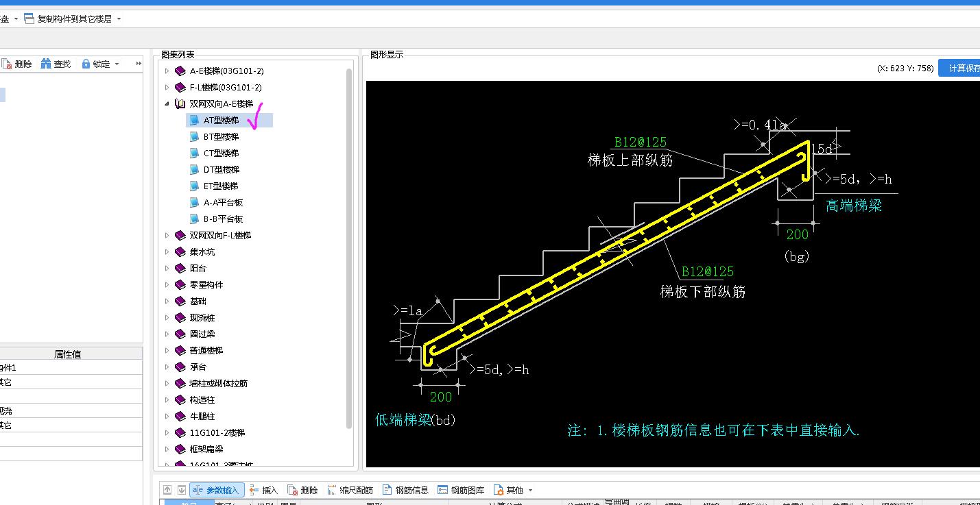The width and height of the screenshot is (980, 505).
Task: Edit low-end beam width 200 (bd)
Action: tap(440, 396)
